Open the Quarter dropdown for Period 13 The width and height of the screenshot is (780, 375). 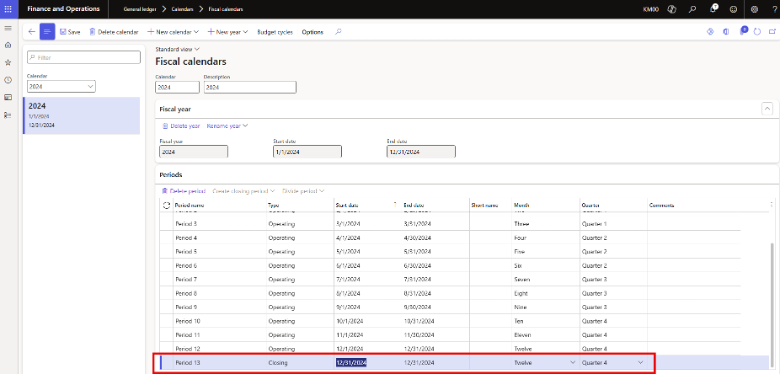[x=640, y=363]
